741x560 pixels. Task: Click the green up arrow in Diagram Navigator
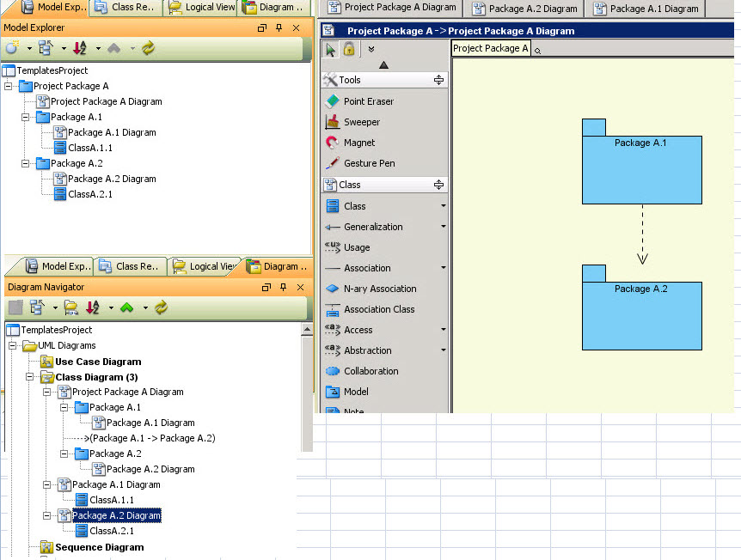(126, 307)
